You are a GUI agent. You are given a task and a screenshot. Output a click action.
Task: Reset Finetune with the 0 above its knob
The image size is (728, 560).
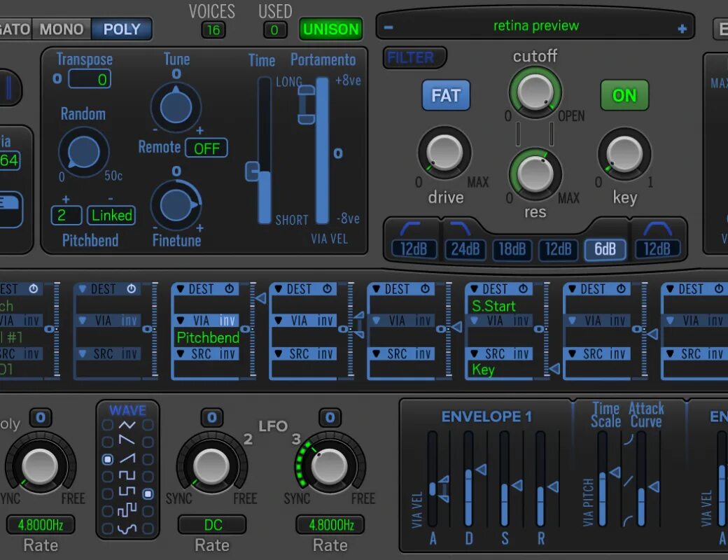tap(176, 171)
